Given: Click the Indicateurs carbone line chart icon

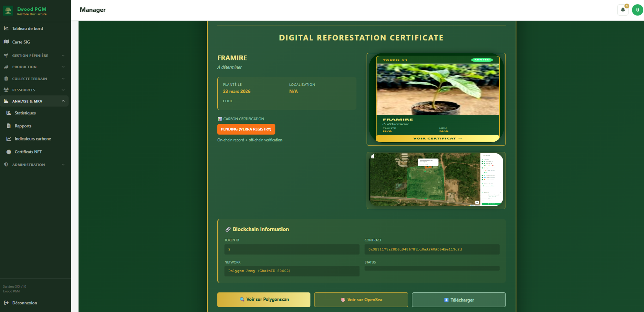Looking at the screenshot, I should 9,139.
